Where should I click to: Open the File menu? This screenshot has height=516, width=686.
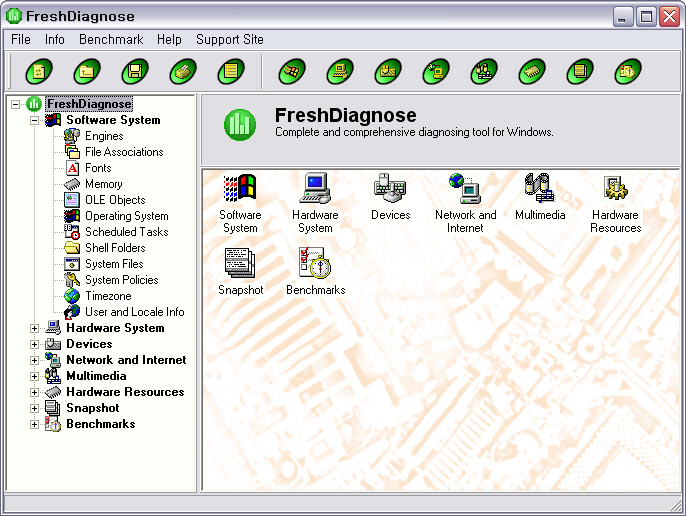click(21, 39)
